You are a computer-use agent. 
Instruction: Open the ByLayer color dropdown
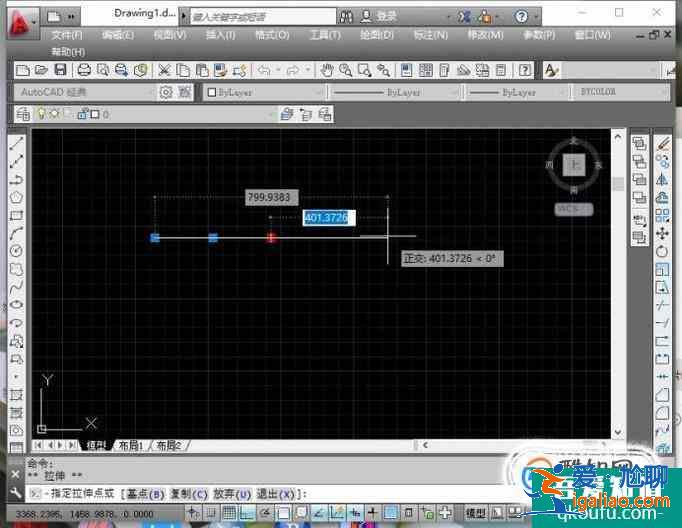click(x=264, y=92)
